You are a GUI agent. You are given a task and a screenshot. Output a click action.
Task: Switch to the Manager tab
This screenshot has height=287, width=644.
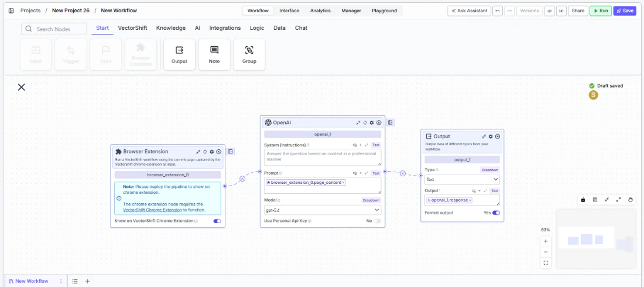click(x=352, y=11)
